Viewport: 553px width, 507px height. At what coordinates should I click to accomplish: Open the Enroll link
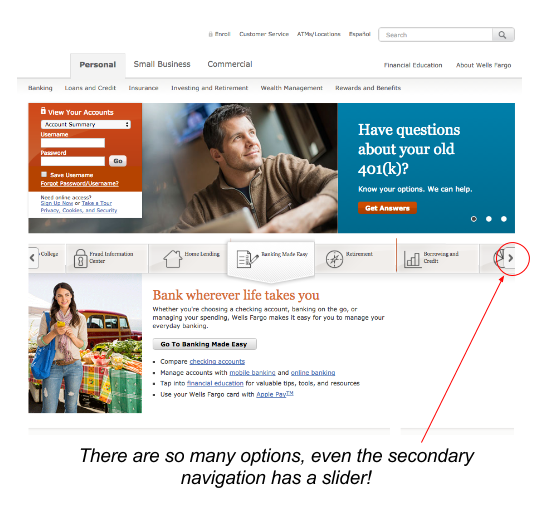click(222, 34)
